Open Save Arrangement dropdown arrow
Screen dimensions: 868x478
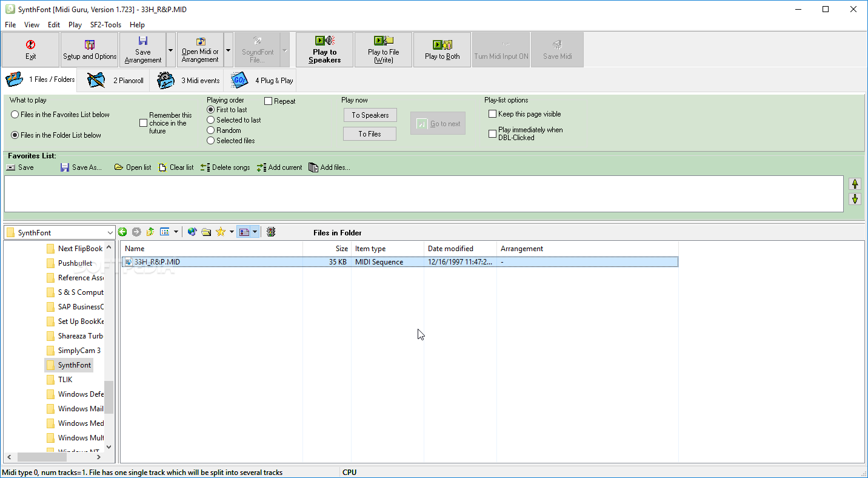click(170, 50)
